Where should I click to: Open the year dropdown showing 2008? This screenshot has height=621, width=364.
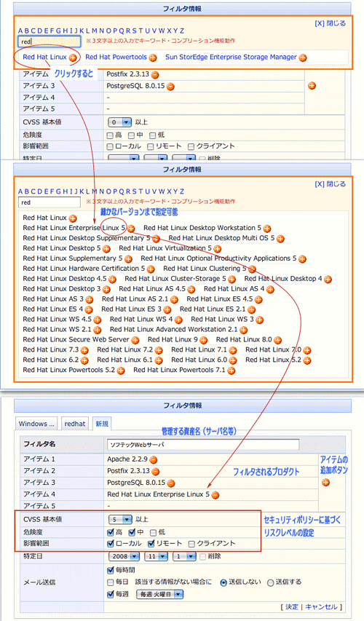pos(124,556)
